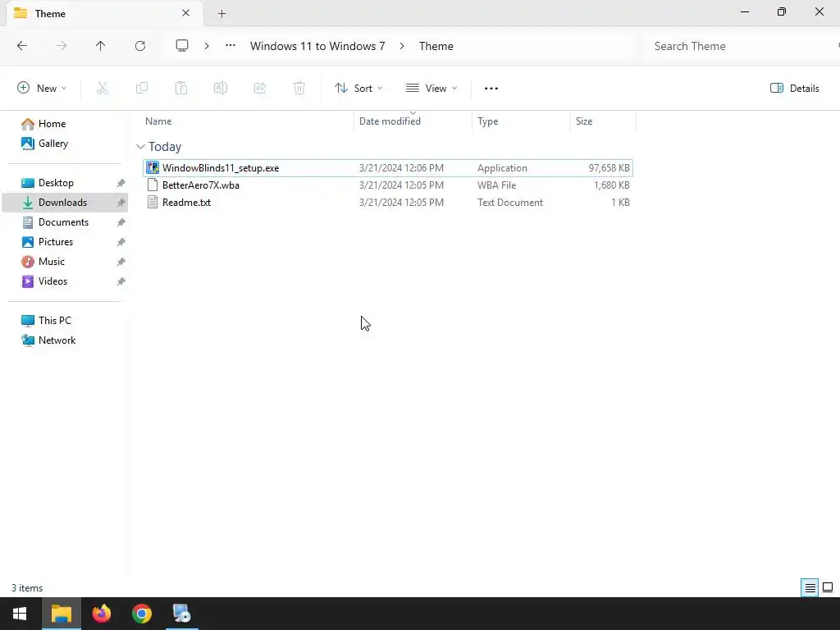Click the pin icon beside Documents
The width and height of the screenshot is (840, 630).
[x=121, y=222]
